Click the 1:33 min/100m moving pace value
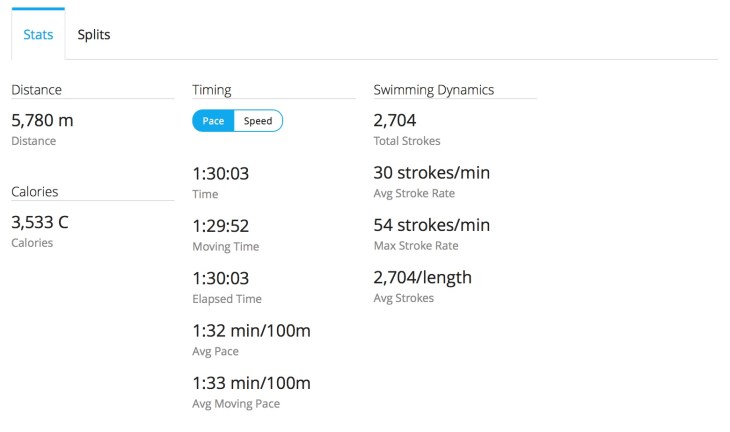 (251, 383)
